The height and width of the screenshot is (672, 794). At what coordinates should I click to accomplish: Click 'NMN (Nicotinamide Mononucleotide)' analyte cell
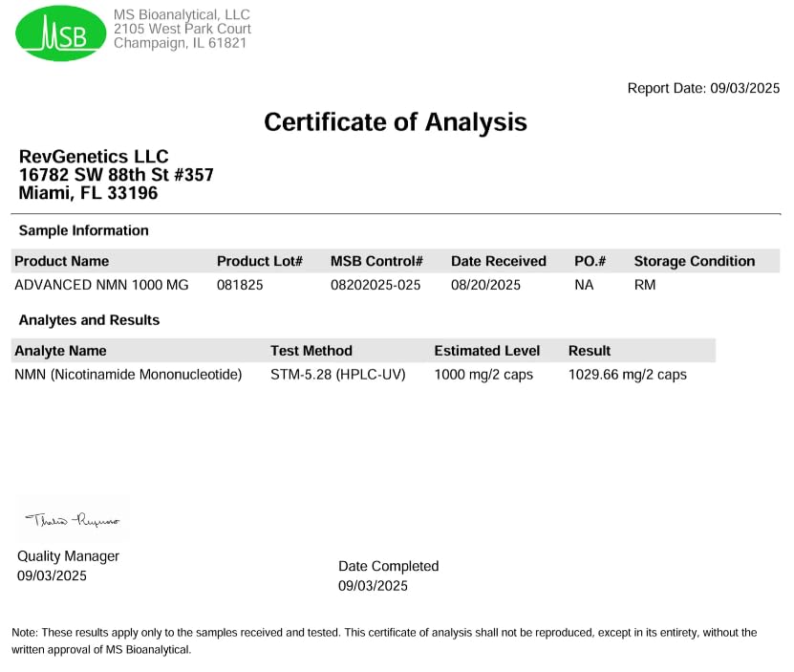click(x=128, y=375)
